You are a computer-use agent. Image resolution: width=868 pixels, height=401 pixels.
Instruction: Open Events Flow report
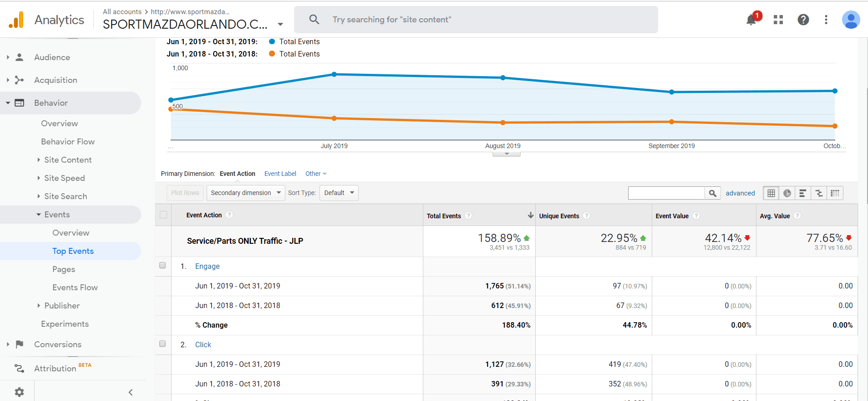tap(75, 288)
